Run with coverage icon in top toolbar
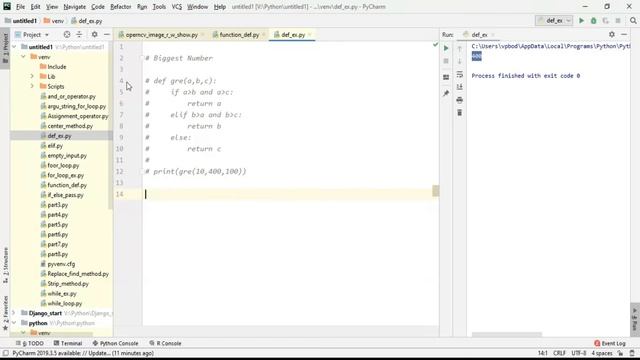The height and width of the screenshot is (360, 640). click(606, 20)
